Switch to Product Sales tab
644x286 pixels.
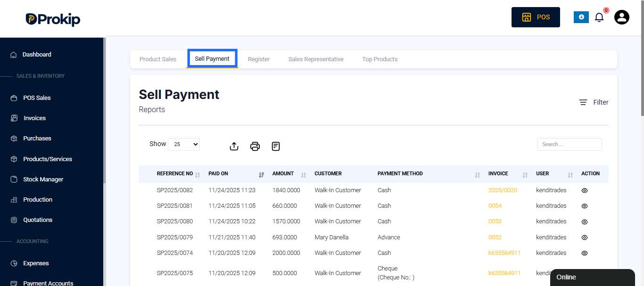click(x=158, y=59)
